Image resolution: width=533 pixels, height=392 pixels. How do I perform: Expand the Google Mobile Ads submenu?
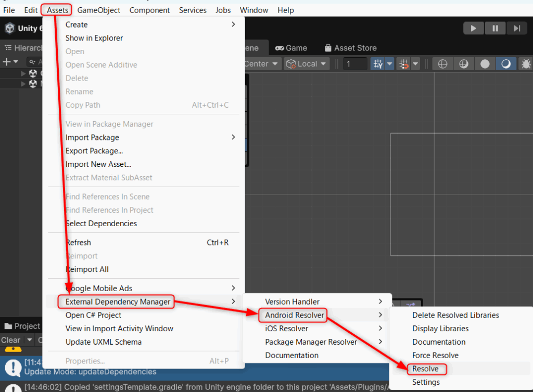click(x=144, y=288)
